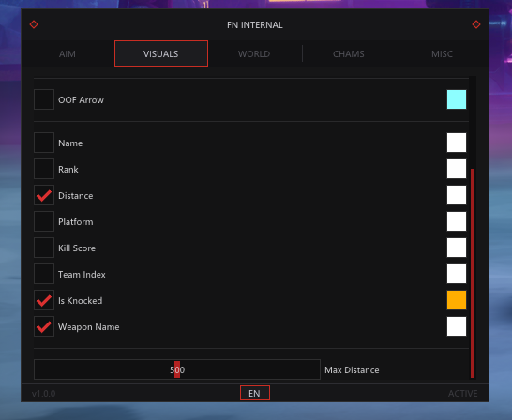Toggle the Platform checkbox

(x=44, y=221)
